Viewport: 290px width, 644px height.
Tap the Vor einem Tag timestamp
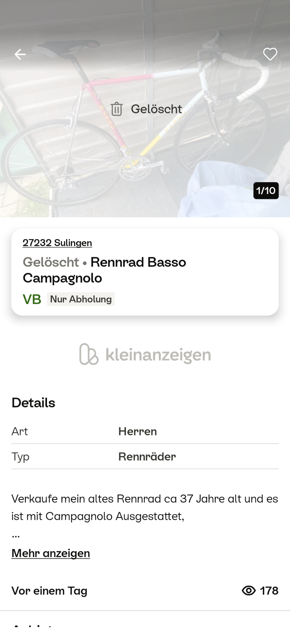point(49,591)
